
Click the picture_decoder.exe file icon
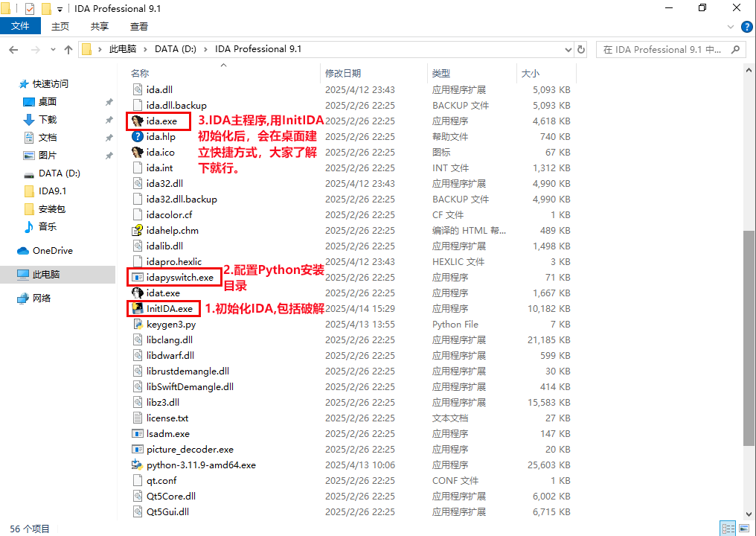click(138, 449)
